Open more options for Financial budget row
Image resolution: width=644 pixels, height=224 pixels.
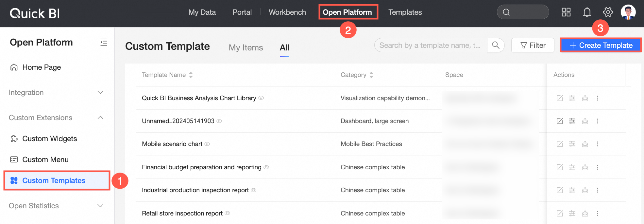(x=597, y=167)
